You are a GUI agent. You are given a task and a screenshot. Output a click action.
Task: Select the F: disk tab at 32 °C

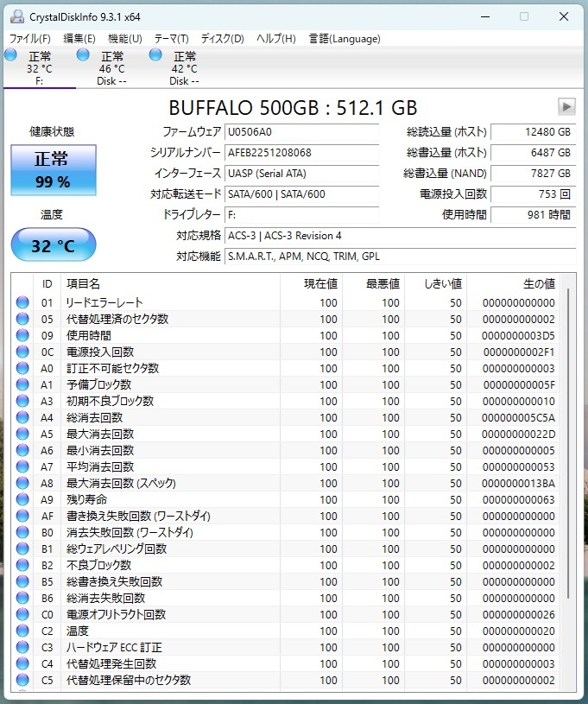(x=40, y=68)
